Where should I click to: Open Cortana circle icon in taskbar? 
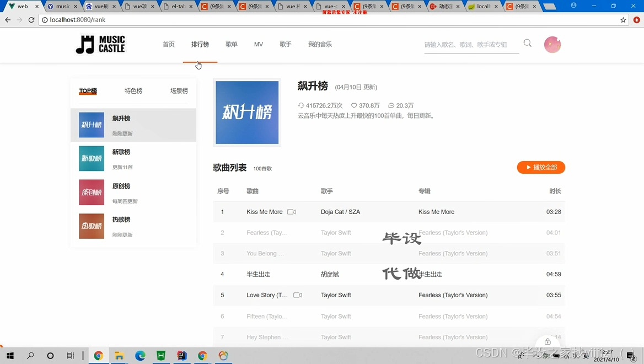(50, 356)
